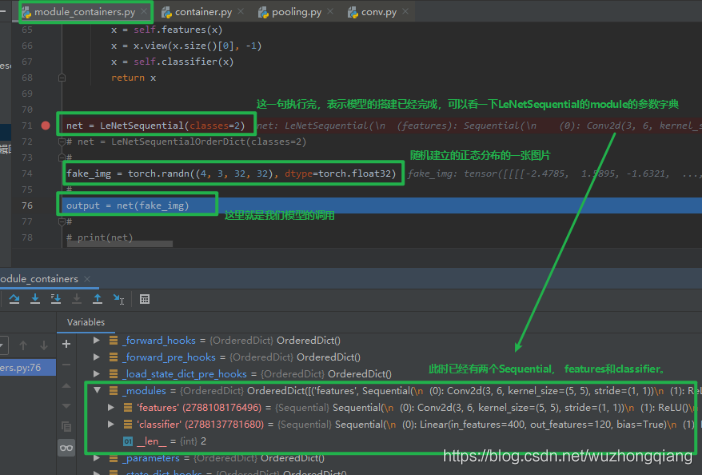Click the plus icon to add watch
This screenshot has width=702, height=475.
pyautogui.click(x=66, y=344)
